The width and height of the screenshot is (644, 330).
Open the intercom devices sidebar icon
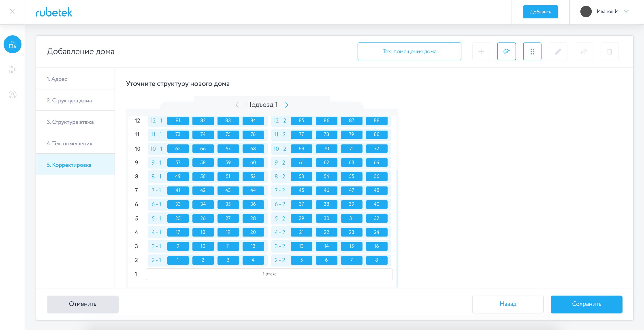tap(13, 70)
